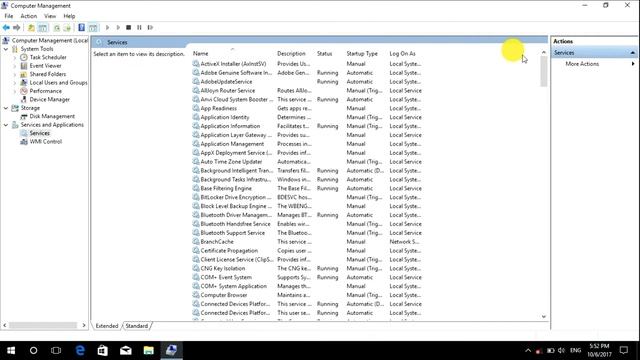The width and height of the screenshot is (640, 360).
Task: Open the View menu
Action: pos(50,16)
